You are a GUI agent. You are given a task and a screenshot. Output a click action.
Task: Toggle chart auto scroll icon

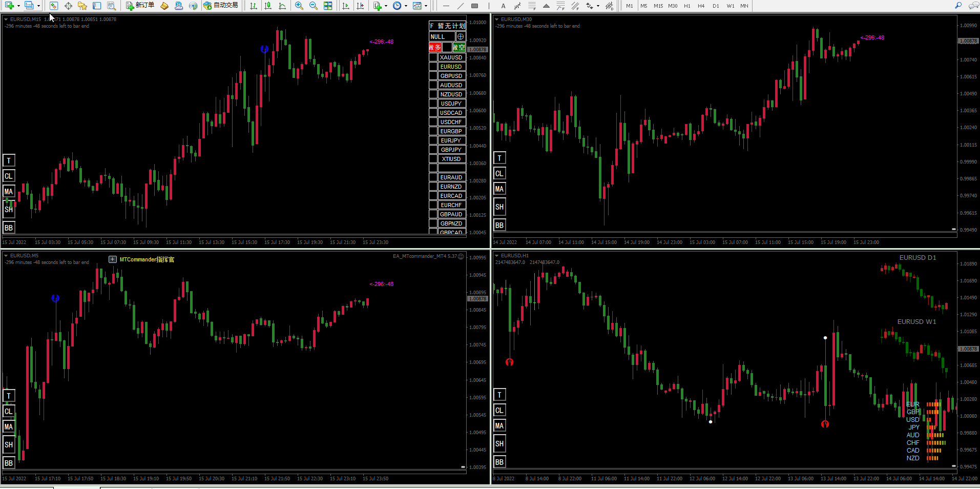pos(346,6)
